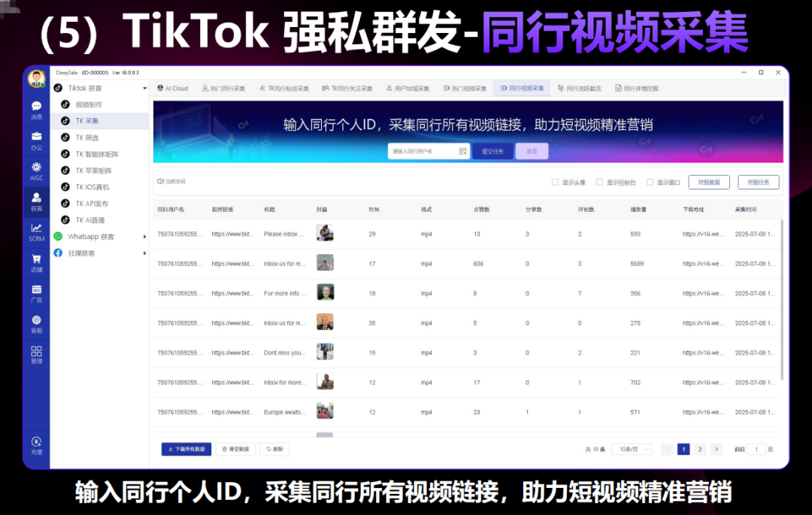Viewport: 812px width, 515px height.
Task: Open cover thumbnail in Please inbox row
Action: tap(326, 233)
